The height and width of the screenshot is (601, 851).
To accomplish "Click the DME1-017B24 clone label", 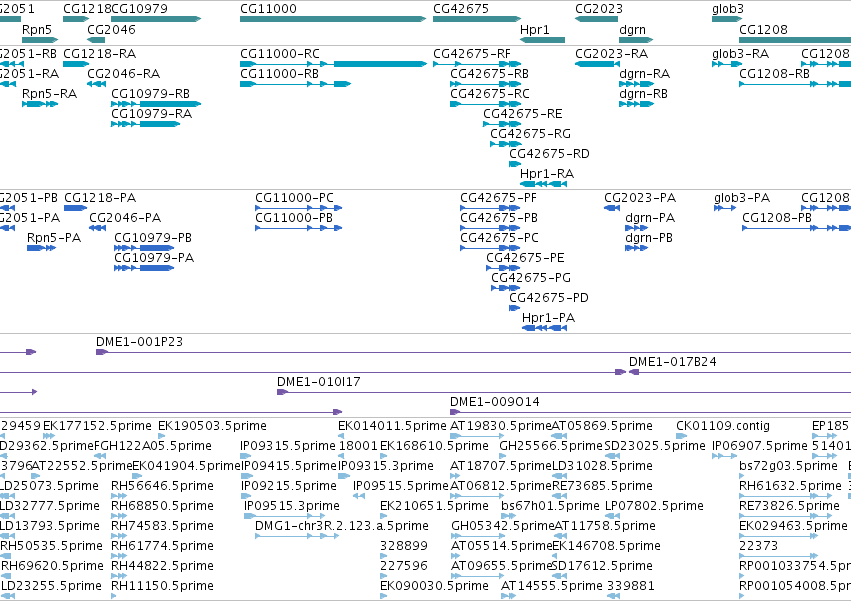I will click(x=672, y=362).
